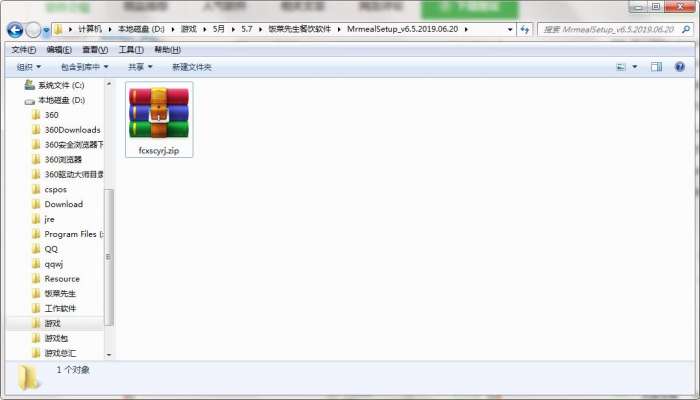700x400 pixels.
Task: Click the 1 个对象 status text
Action: pos(73,370)
